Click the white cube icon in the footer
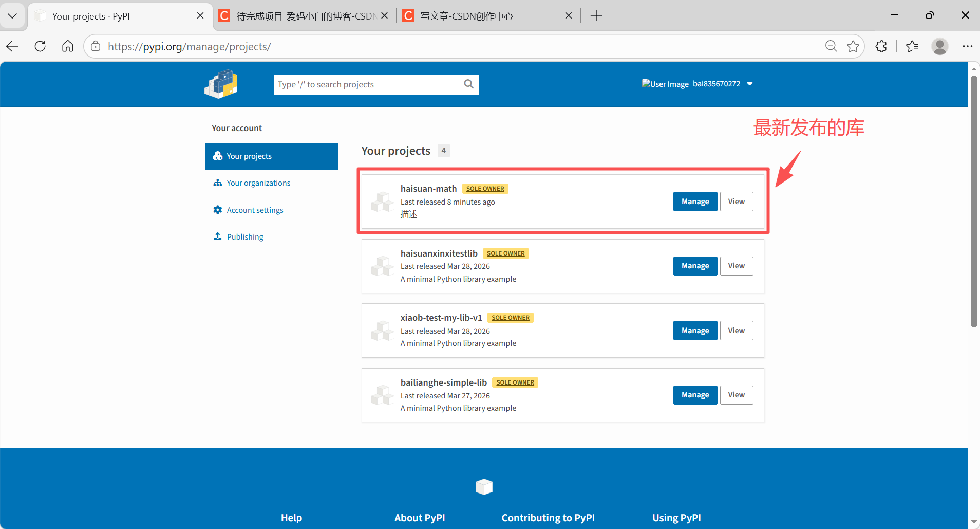This screenshot has height=529, width=980. point(484,486)
